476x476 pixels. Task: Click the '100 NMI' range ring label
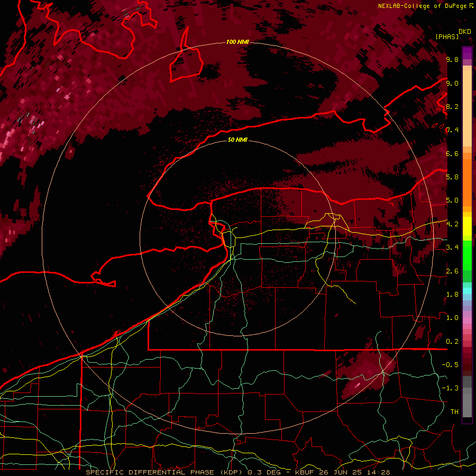point(237,42)
